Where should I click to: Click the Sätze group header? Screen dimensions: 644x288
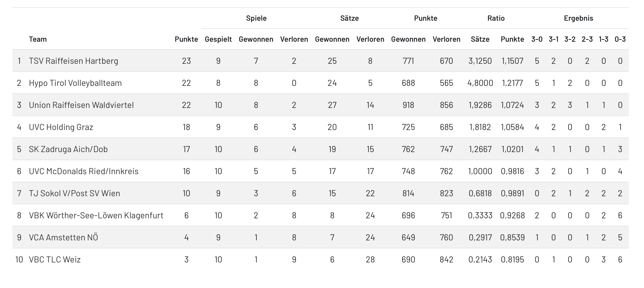[x=349, y=18]
